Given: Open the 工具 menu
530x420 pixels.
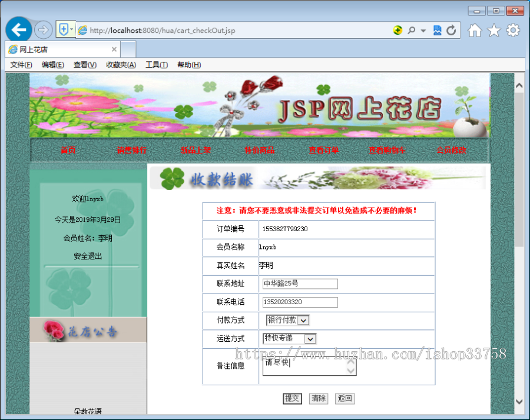Looking at the screenshot, I should pyautogui.click(x=155, y=65).
